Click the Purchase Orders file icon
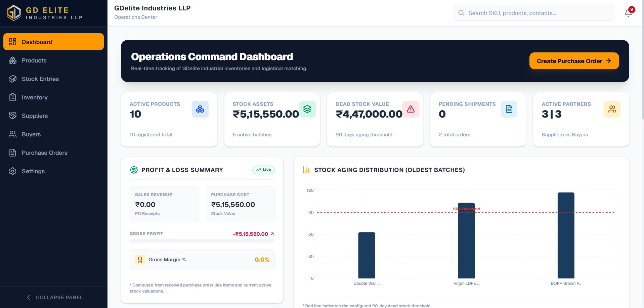644x308 pixels. coord(12,152)
